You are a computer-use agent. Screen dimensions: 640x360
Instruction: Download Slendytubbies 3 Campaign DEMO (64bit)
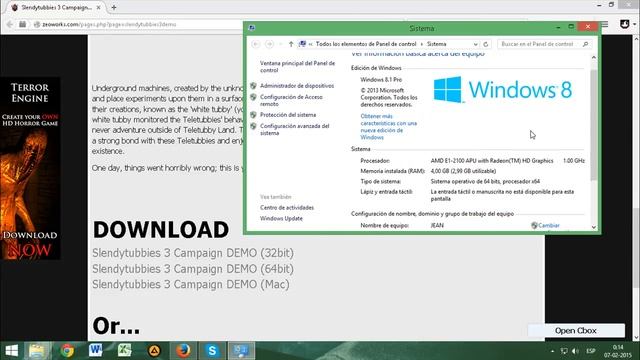[x=193, y=269]
